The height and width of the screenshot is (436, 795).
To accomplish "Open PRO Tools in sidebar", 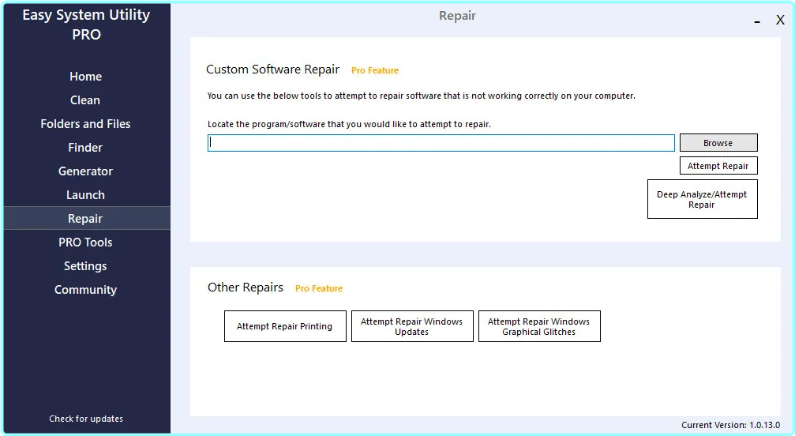I will click(86, 242).
